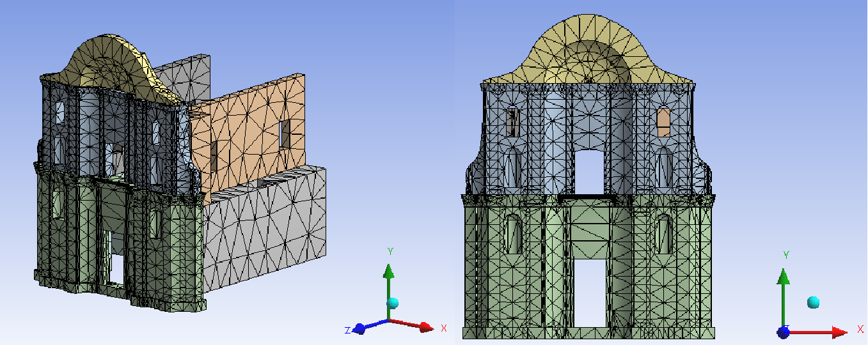Click cyan isometric ball in left triad
Screen dimensions: 868x345
pos(393,302)
